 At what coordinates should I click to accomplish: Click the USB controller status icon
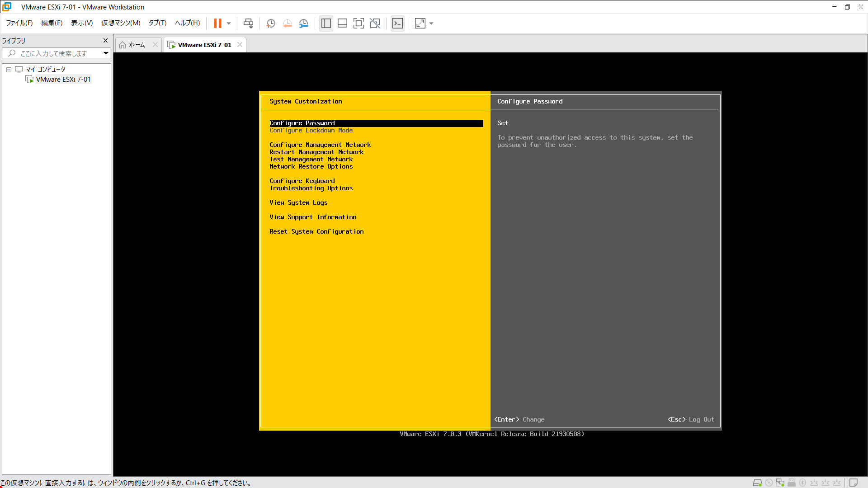tap(792, 483)
